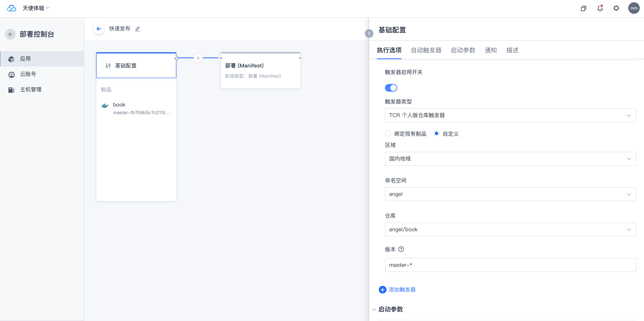
Task: Click the blue back arrow beside 快速发布
Action: [99, 29]
